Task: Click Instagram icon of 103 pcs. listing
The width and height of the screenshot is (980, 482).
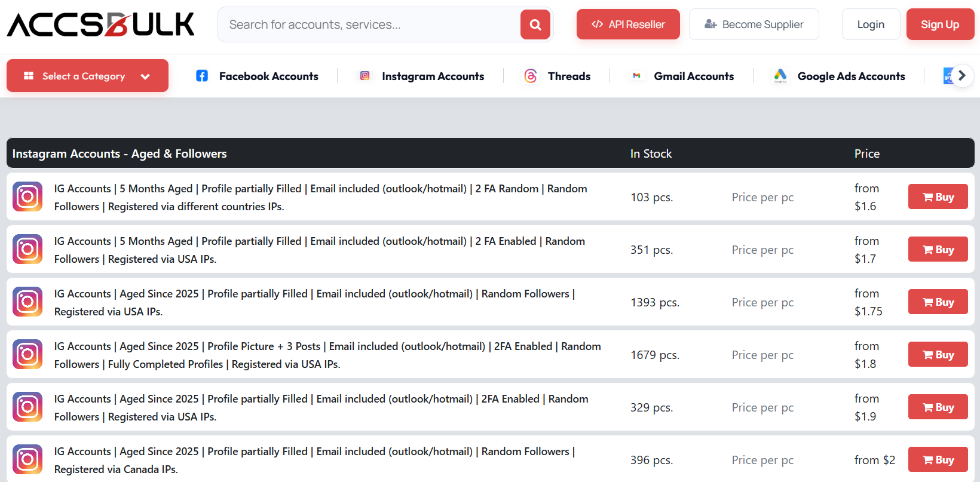Action: (27, 197)
